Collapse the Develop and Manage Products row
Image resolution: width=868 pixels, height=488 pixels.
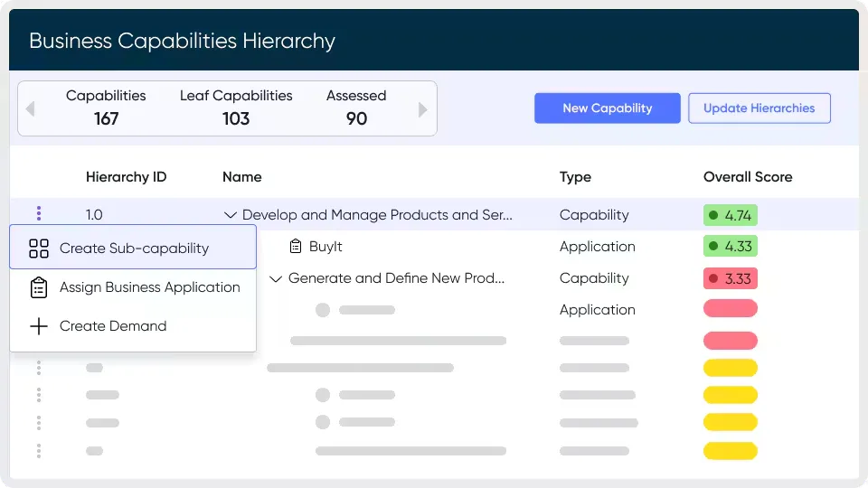[231, 215]
